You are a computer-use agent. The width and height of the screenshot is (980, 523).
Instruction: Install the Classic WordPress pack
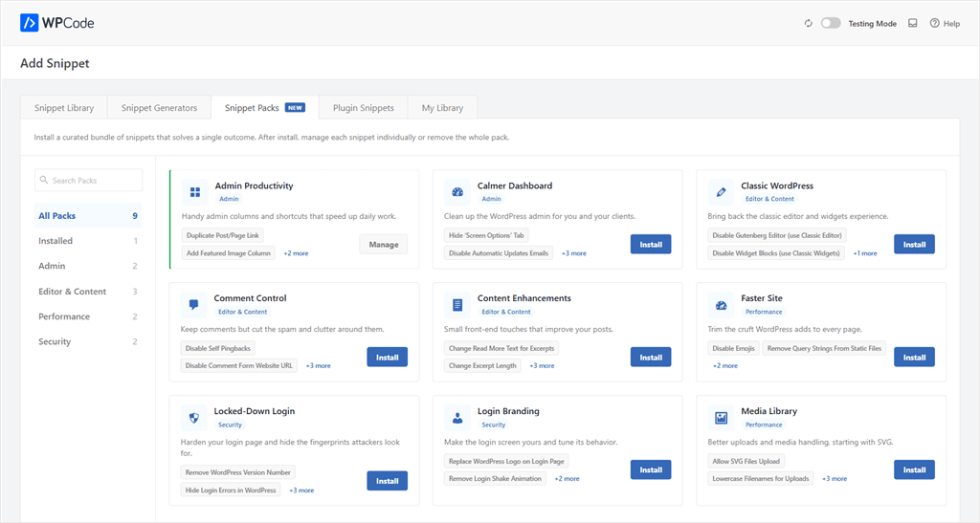(x=914, y=244)
